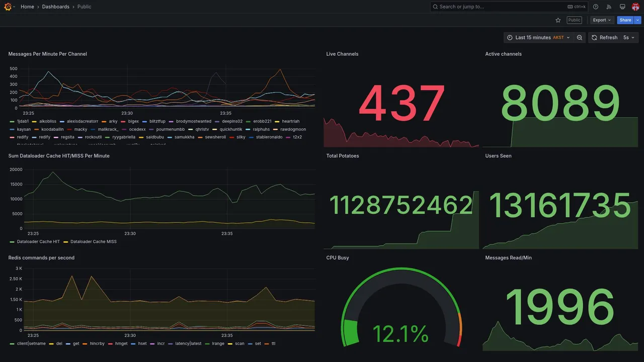Star this dashboard as favorite
644x362 pixels.
(558, 20)
